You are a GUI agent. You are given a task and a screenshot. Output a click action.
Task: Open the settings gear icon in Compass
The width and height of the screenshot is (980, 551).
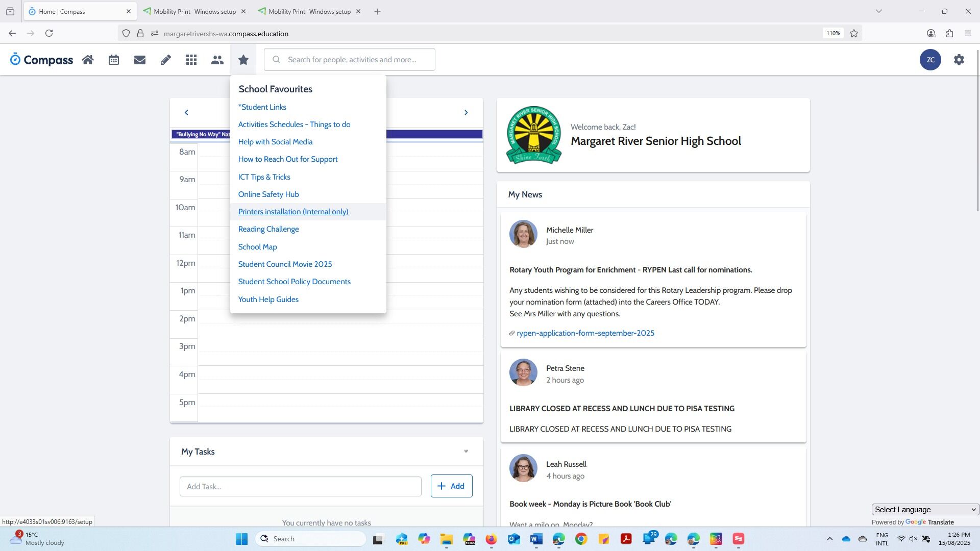tap(959, 60)
